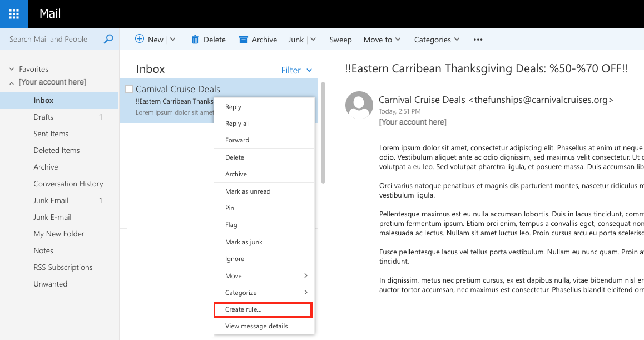Click the search magnifier icon
Image resolution: width=644 pixels, height=340 pixels.
[x=108, y=39]
